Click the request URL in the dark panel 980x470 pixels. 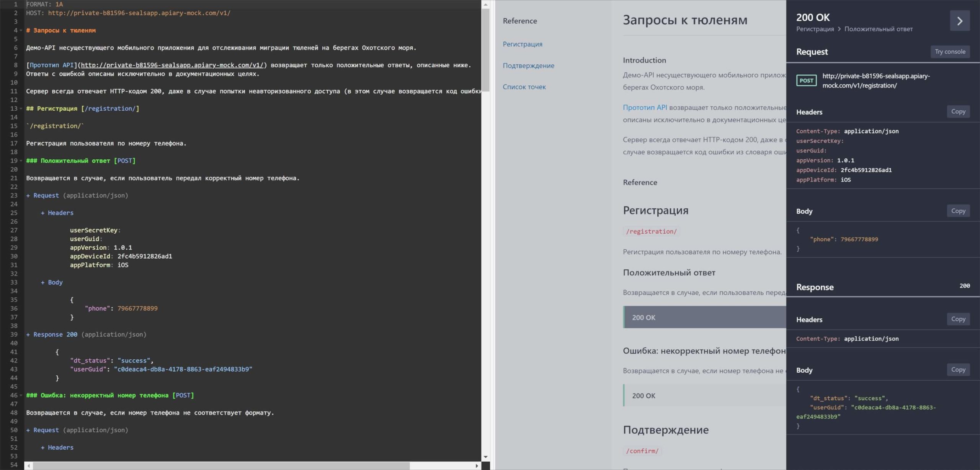876,80
